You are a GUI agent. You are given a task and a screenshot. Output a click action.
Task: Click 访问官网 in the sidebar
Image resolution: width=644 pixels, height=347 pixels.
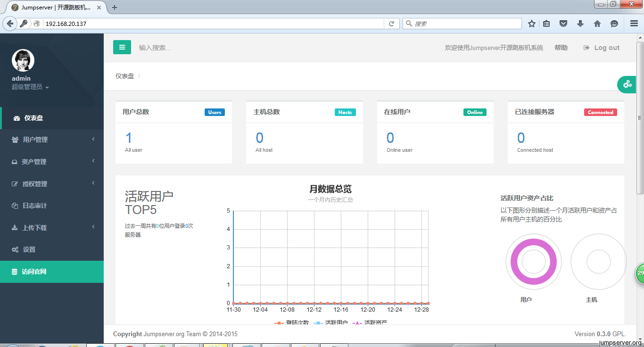[x=34, y=272]
